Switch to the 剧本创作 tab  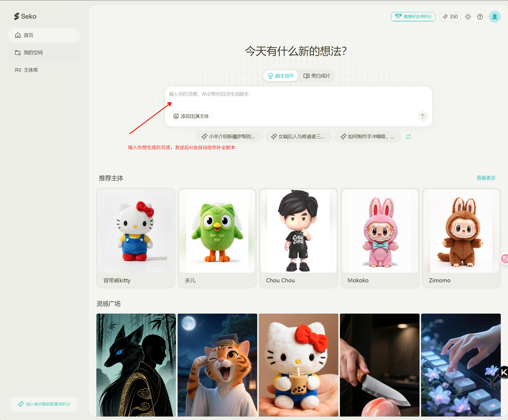pos(281,76)
